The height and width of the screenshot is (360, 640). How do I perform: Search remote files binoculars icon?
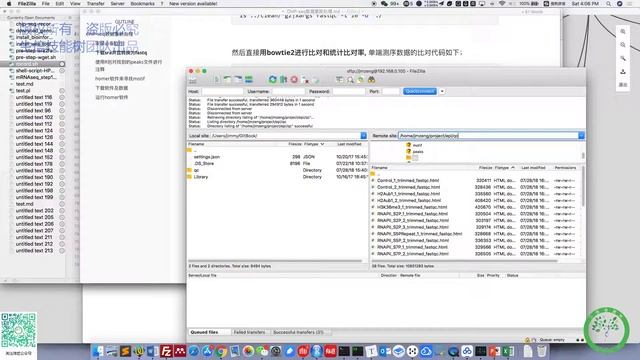371,80
